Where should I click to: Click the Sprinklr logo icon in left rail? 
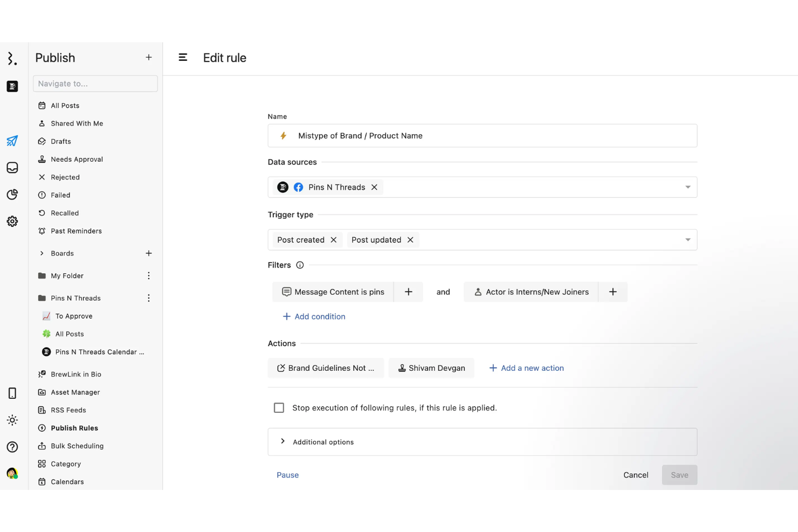point(12,58)
